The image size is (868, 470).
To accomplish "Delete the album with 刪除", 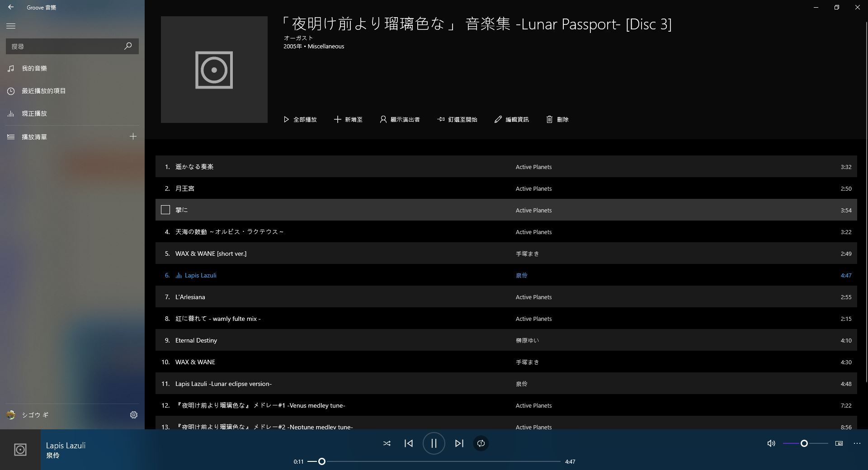I will 557,119.
